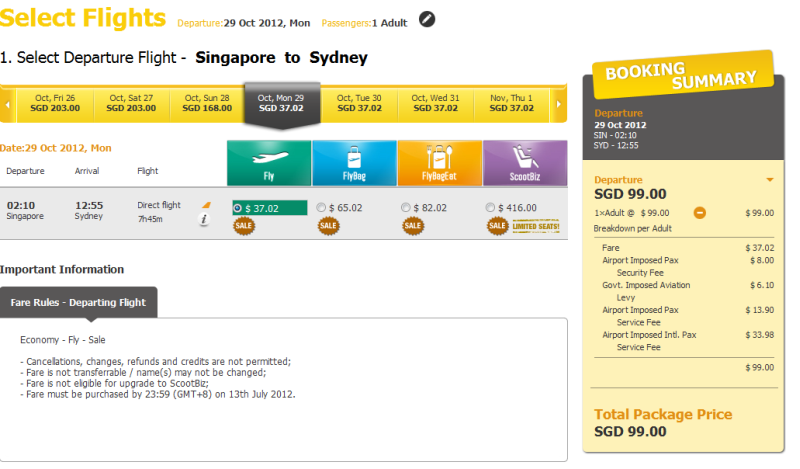Open the flight info 'i' icon
The image size is (800, 469).
[204, 219]
